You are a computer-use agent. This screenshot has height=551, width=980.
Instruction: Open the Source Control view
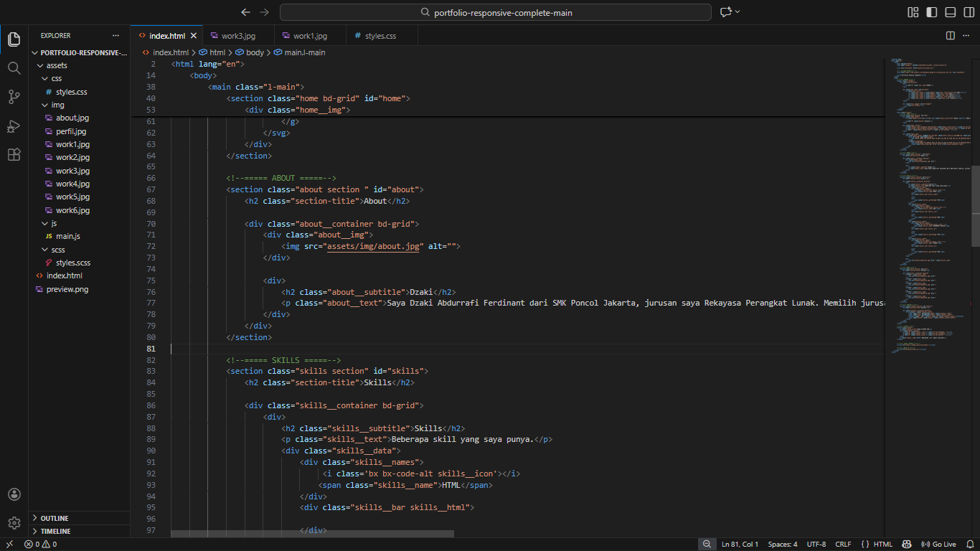pyautogui.click(x=14, y=97)
